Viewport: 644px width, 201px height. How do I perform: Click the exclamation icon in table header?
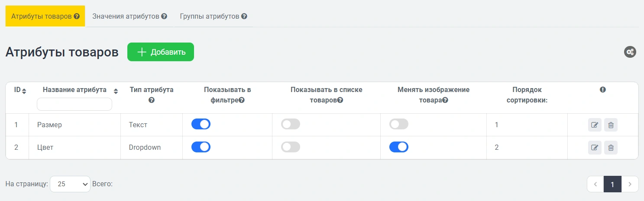click(602, 90)
